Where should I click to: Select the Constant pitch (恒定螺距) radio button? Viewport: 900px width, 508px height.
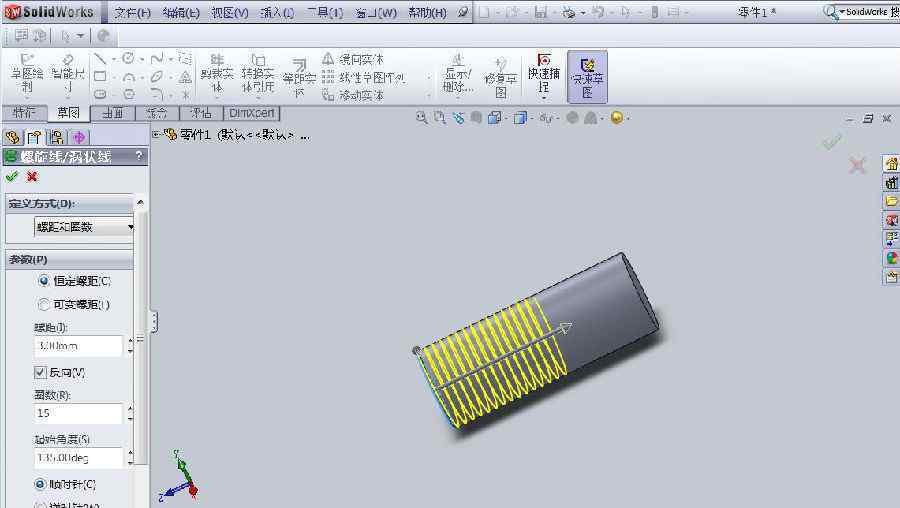tap(44, 282)
